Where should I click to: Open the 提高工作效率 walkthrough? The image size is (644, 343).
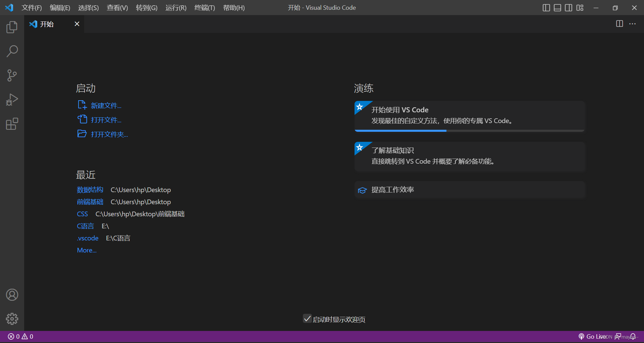pos(470,190)
